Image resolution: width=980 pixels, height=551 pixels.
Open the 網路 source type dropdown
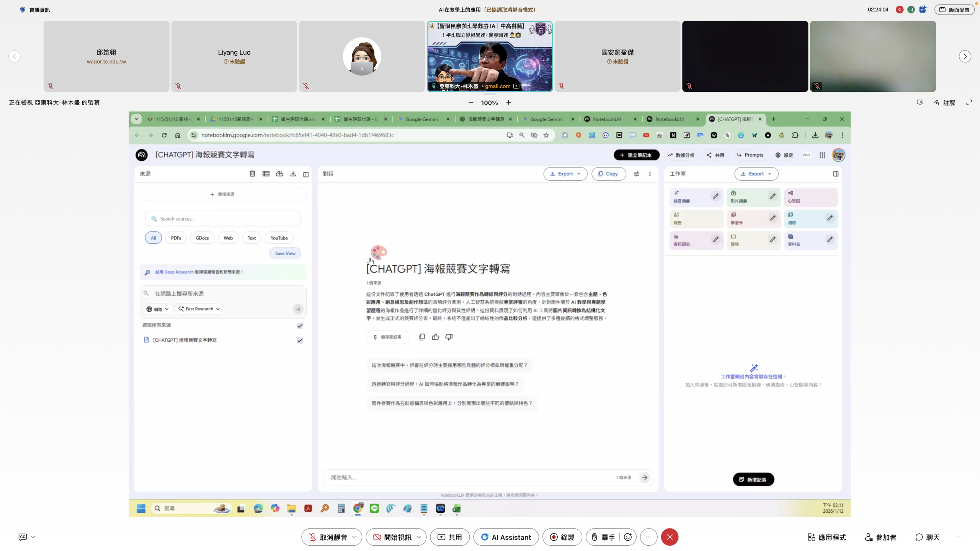pos(157,309)
